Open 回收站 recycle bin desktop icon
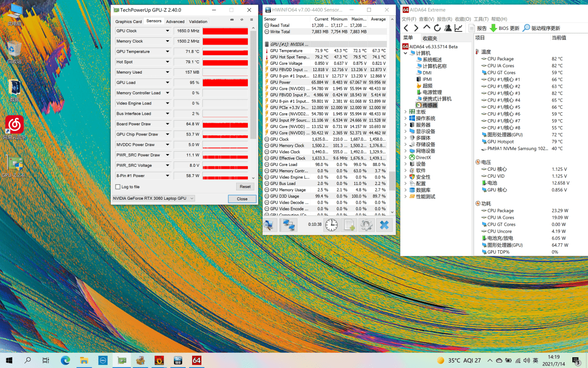588x368 pixels. pyautogui.click(x=14, y=52)
